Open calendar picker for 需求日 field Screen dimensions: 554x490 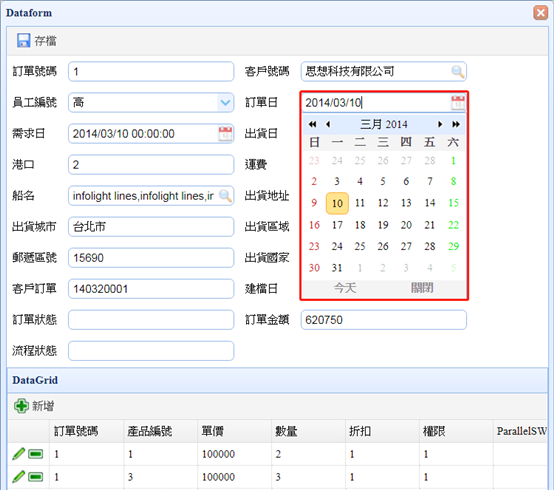coord(225,134)
